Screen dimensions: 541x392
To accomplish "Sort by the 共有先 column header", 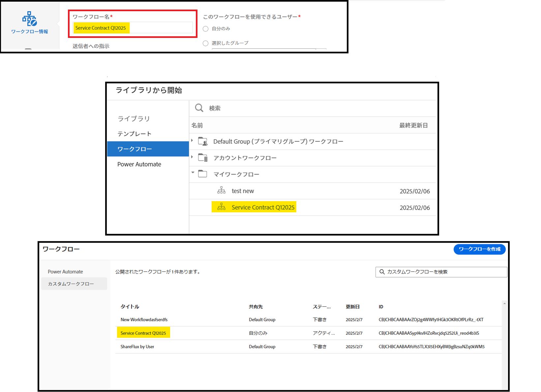I will (256, 307).
